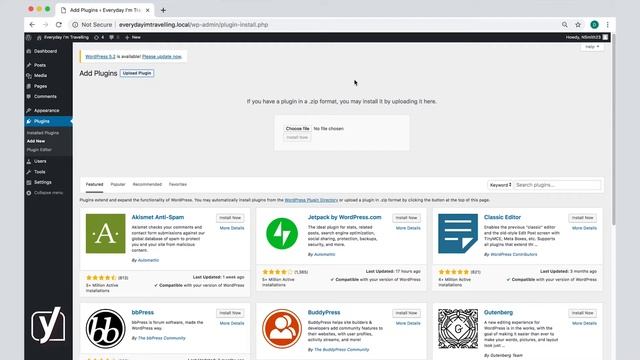
Task: Click Please update now link
Action: pos(162,57)
